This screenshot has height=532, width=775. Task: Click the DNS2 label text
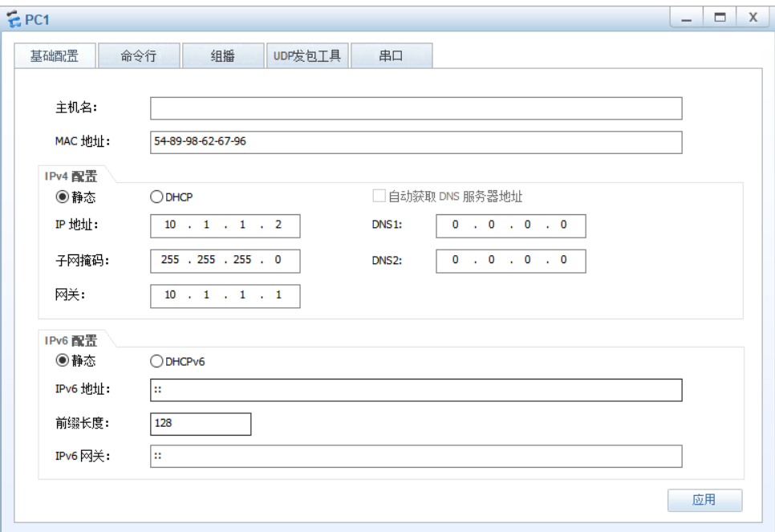pyautogui.click(x=387, y=261)
